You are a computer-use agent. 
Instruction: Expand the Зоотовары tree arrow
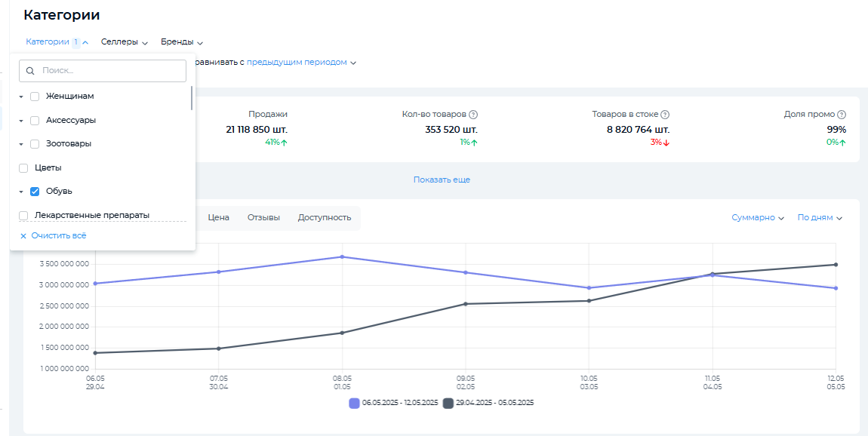21,144
